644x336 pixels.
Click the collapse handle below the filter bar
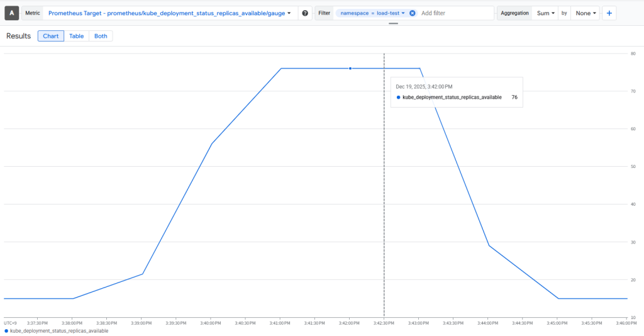click(x=394, y=23)
